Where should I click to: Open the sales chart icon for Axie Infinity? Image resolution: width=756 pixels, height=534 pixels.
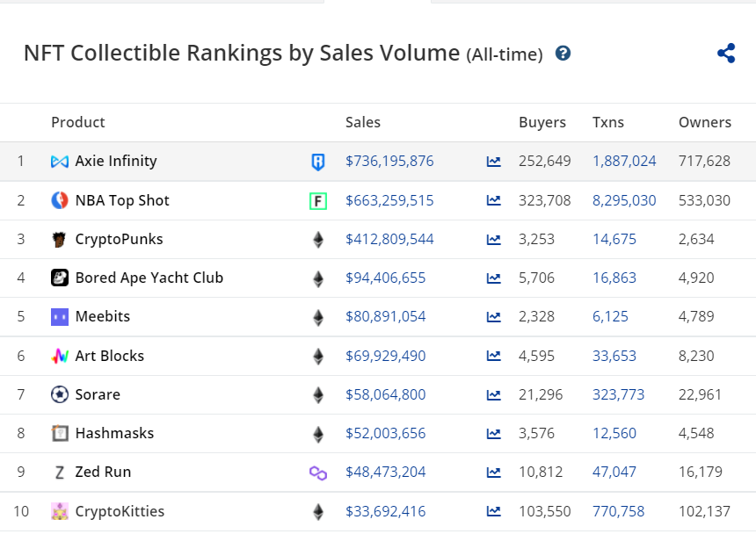(493, 162)
